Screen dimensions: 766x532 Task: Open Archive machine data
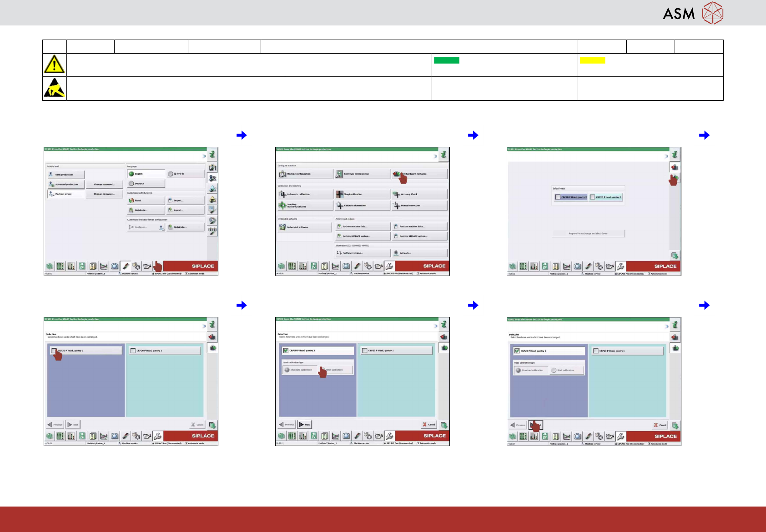[363, 226]
